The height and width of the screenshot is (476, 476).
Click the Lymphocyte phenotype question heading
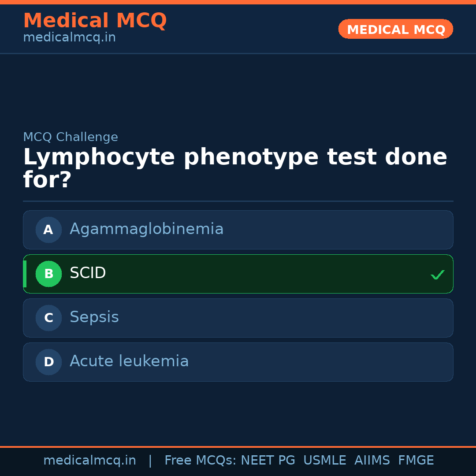pyautogui.click(x=235, y=168)
